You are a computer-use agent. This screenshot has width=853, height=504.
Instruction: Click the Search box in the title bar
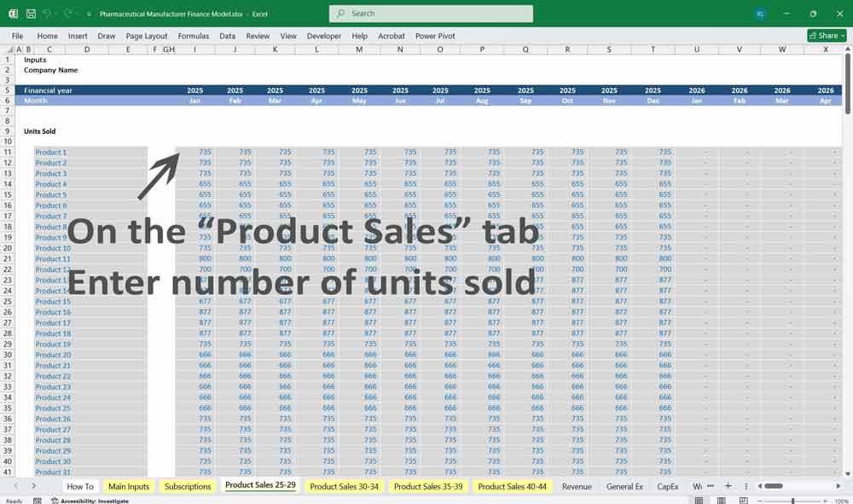pos(431,14)
